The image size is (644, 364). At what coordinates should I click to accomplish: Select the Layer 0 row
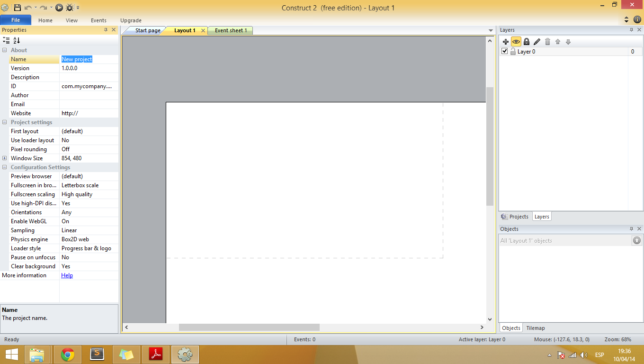point(571,51)
